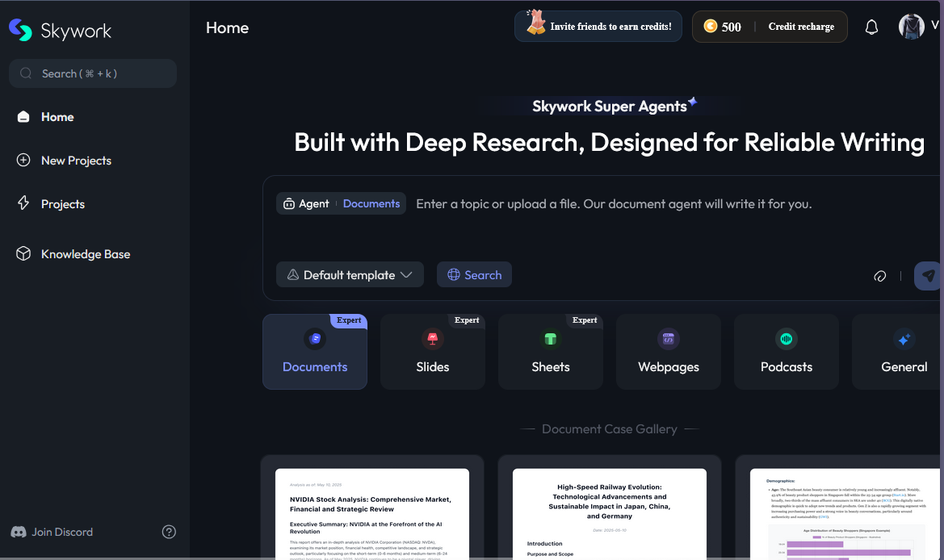Viewport: 944px width, 560px height.
Task: Click the Agent robot icon
Action: 289,204
